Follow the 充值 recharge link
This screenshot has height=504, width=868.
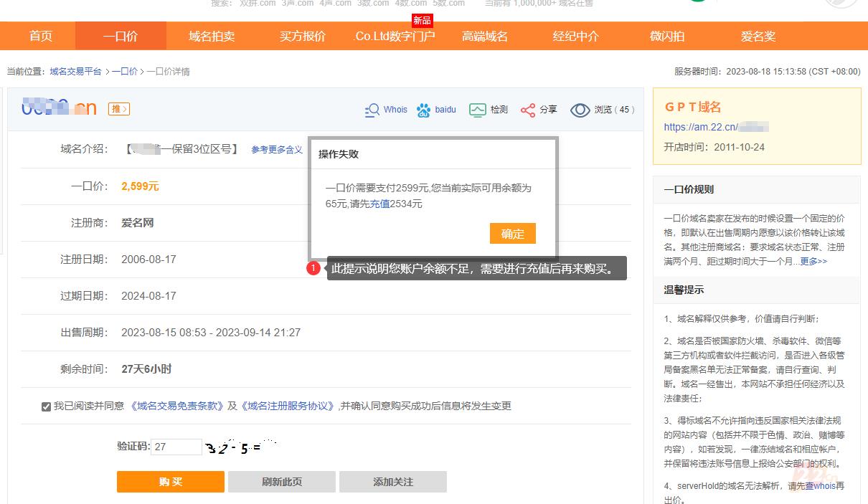click(x=379, y=204)
